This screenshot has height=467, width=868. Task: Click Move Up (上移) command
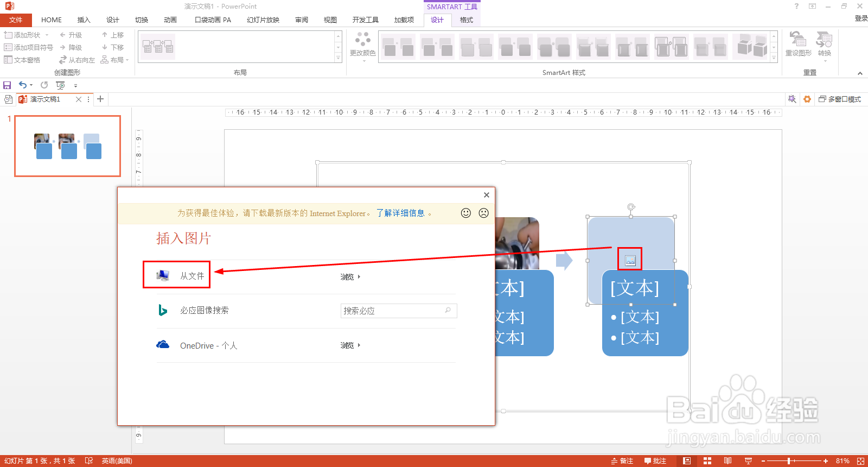[x=113, y=35]
